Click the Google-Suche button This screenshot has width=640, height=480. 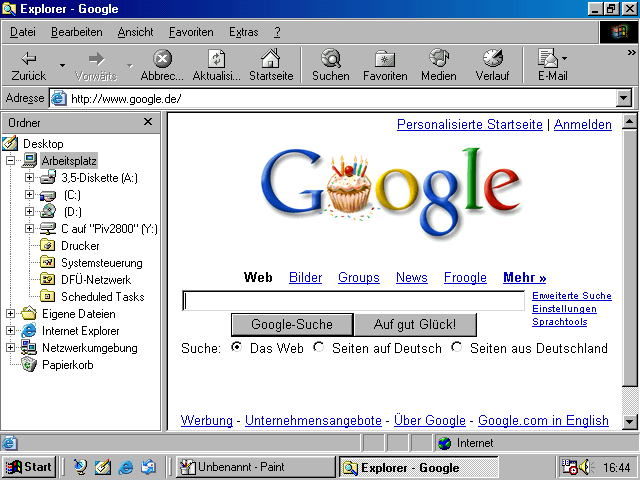pos(292,324)
